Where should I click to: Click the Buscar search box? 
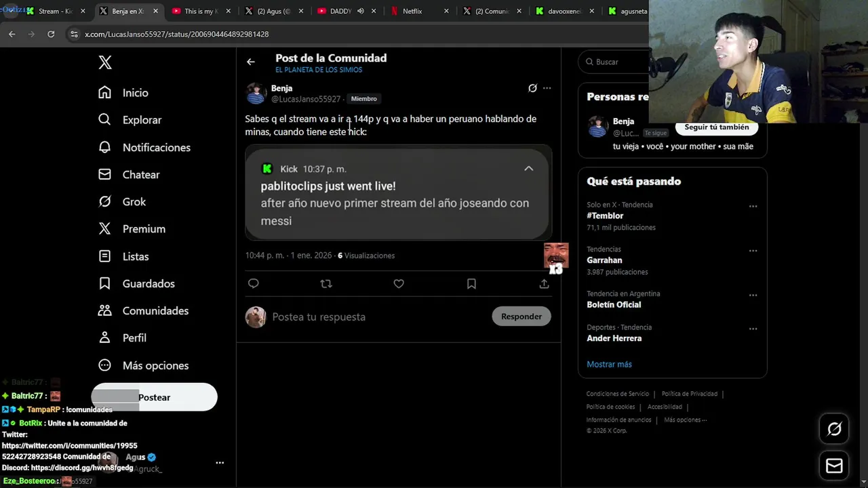[x=614, y=62]
